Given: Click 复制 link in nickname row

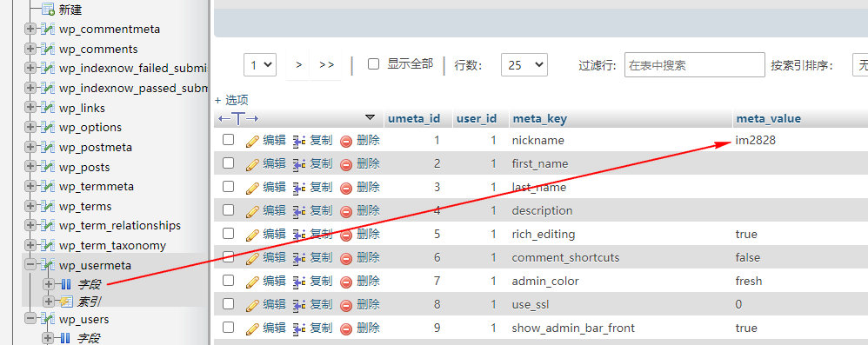Looking at the screenshot, I should tap(321, 141).
